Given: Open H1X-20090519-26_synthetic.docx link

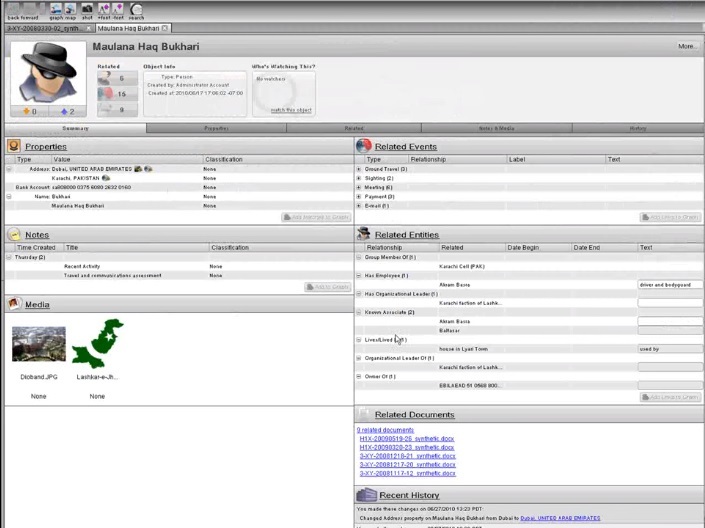Looking at the screenshot, I should (407, 439).
